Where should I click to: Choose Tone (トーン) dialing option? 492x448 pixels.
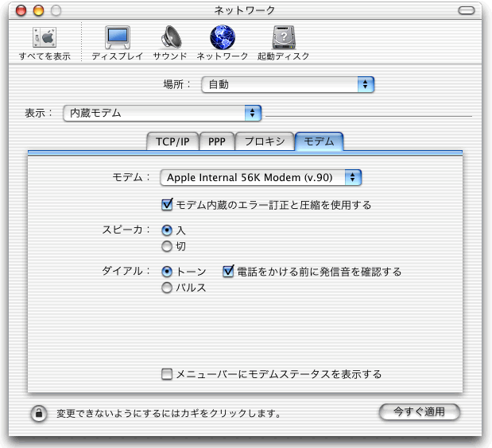tap(167, 272)
